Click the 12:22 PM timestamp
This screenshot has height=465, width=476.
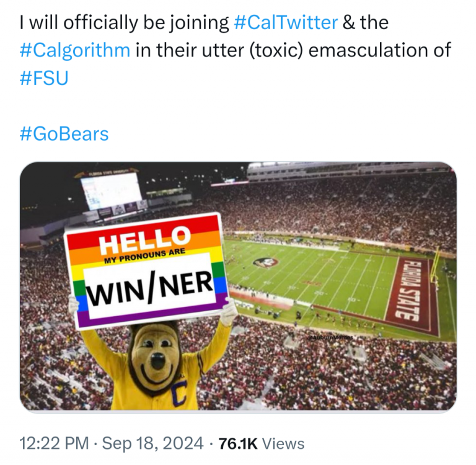[x=55, y=443]
